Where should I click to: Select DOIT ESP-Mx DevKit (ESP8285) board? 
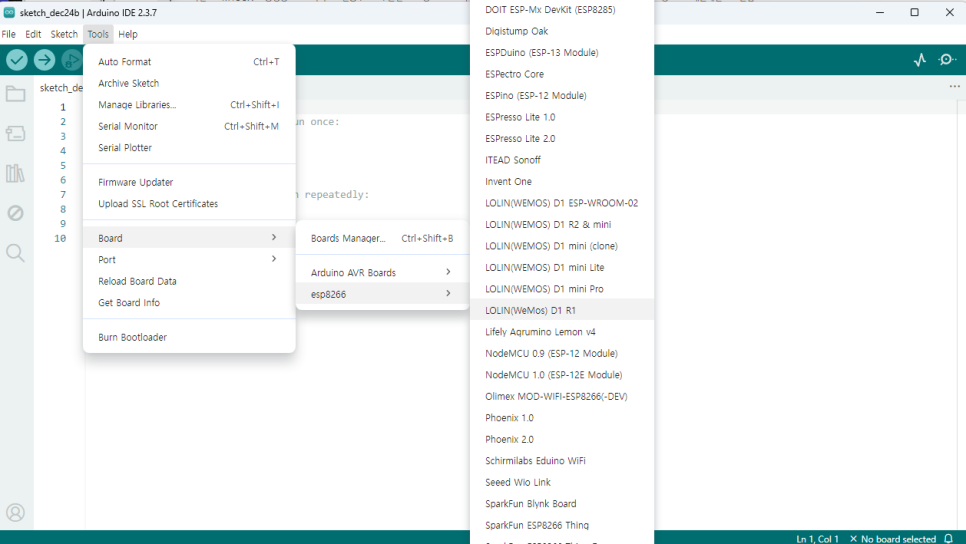[562, 10]
